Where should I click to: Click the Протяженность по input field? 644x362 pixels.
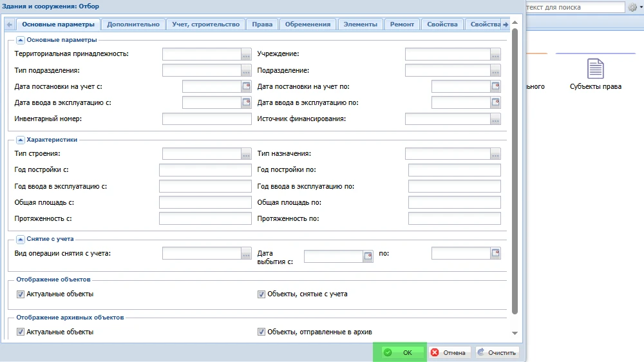[454, 218]
